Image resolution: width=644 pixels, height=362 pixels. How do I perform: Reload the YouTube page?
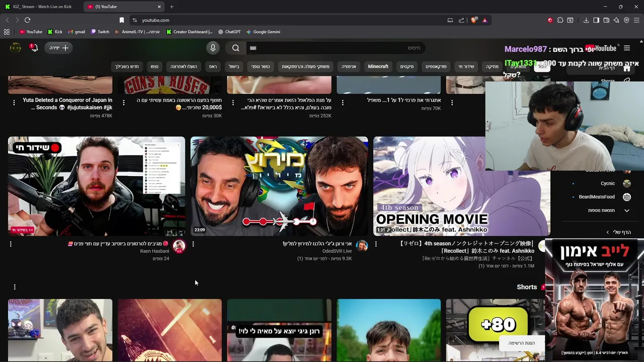27,20
